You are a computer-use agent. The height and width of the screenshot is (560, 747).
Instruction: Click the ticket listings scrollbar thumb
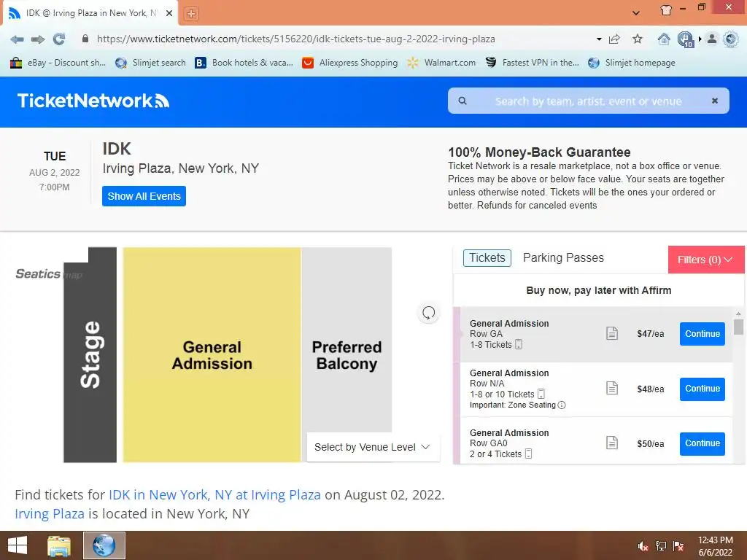point(738,327)
